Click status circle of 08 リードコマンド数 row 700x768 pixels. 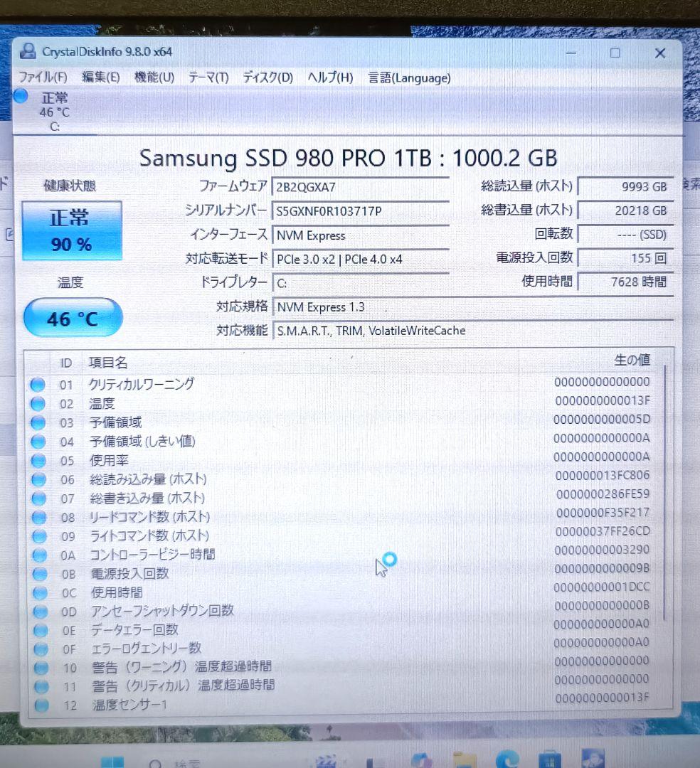(39, 517)
